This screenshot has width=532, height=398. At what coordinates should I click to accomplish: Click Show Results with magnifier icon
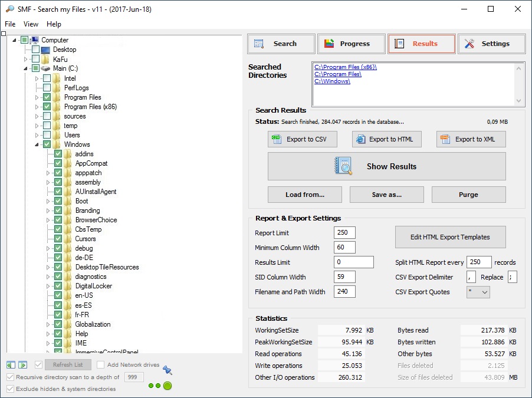tap(386, 166)
